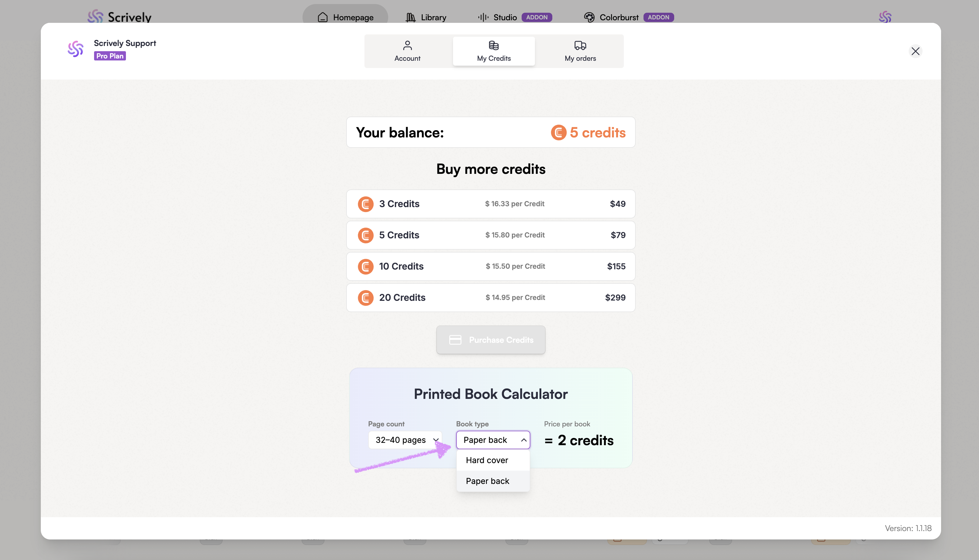Click the My Credits coins icon
The width and height of the screenshot is (979, 560).
494,45
